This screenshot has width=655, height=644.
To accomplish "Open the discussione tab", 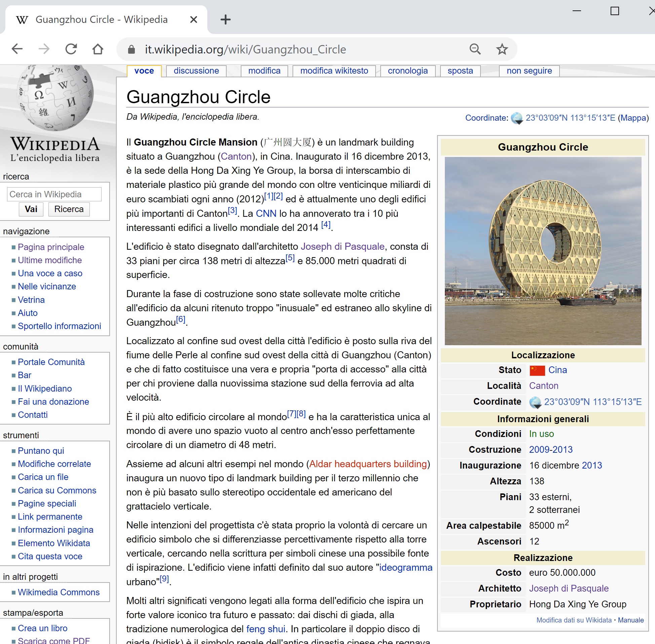I will coord(196,71).
